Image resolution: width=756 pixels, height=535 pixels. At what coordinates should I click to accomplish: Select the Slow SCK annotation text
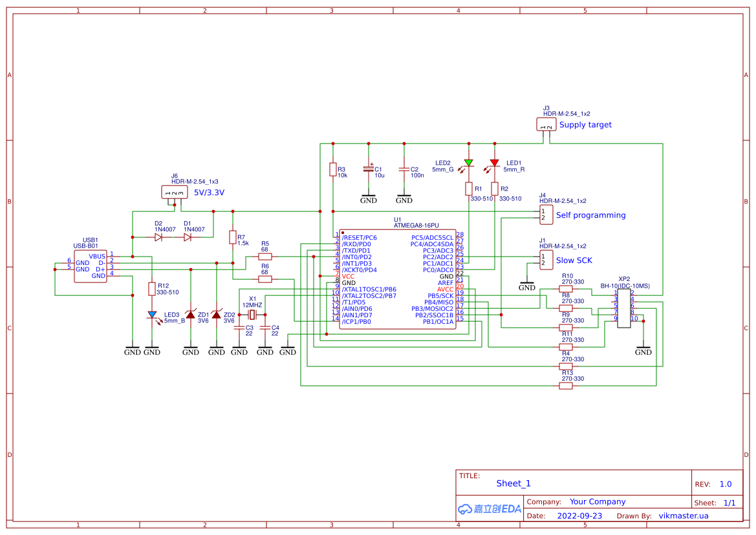tap(574, 260)
